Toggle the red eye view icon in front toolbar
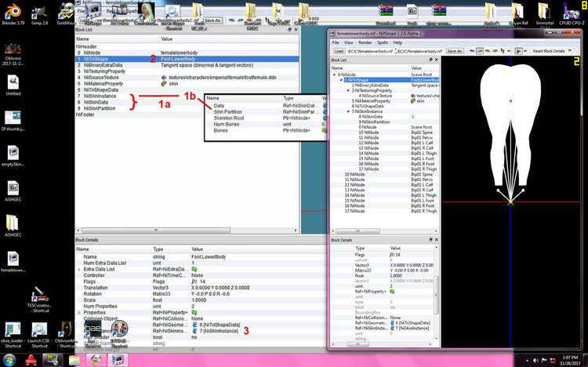588x367 pixels. point(488,51)
